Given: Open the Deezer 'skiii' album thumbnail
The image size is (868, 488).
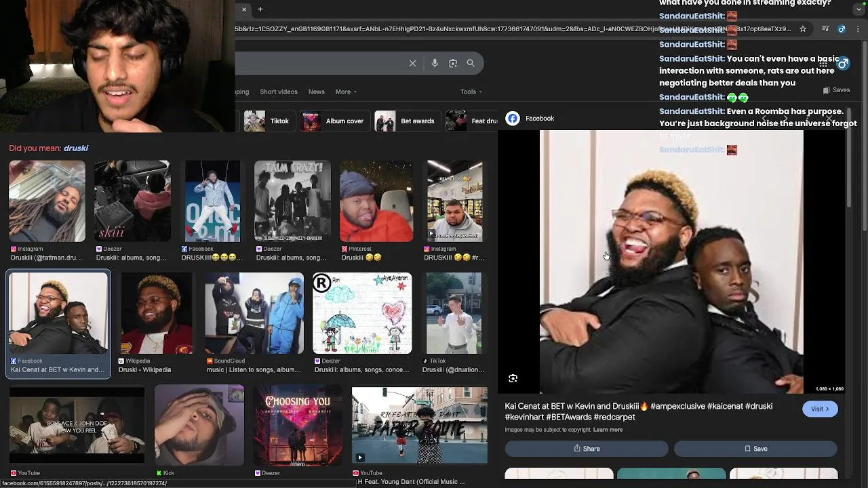Looking at the screenshot, I should coord(132,201).
